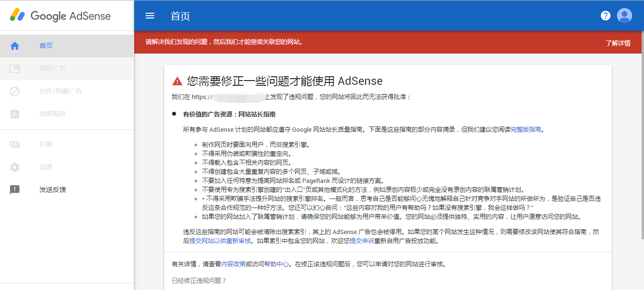644x290 pixels.
Task: Click the 设置 gear icon
Action: pyautogui.click(x=15, y=167)
